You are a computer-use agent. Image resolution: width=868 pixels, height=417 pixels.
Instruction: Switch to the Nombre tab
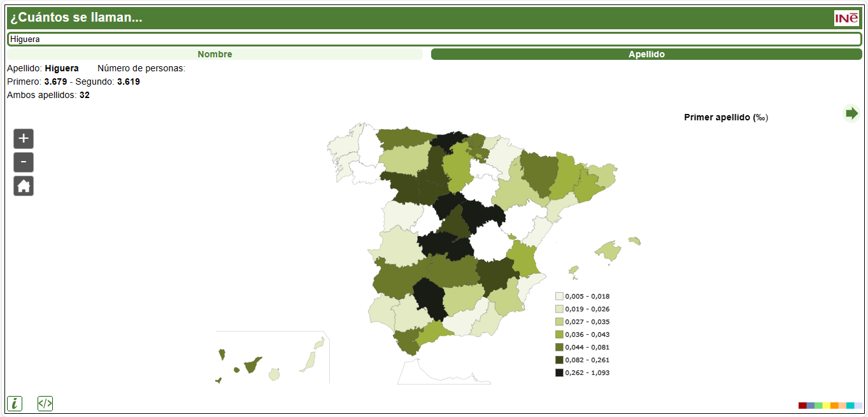[x=215, y=54]
